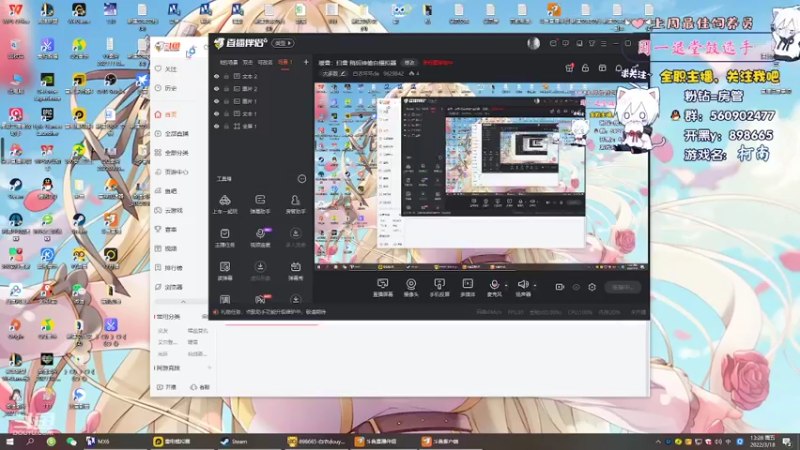The image size is (800, 450).
Task: Click the grey start-streaming button
Action: [x=622, y=287]
